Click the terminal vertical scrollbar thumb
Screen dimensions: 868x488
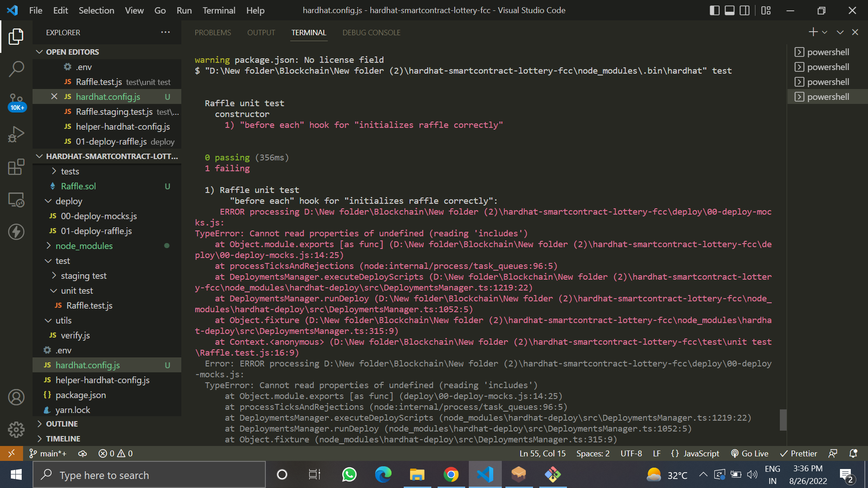(783, 420)
